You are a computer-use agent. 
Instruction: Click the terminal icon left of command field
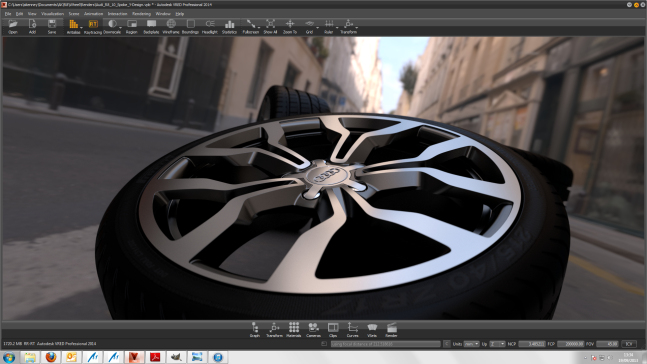pos(324,344)
